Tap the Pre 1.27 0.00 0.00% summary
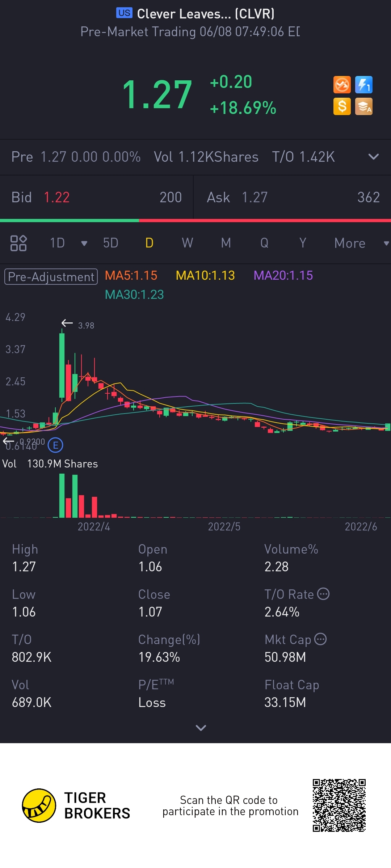Screen dimensions: 391x868 coord(76,157)
